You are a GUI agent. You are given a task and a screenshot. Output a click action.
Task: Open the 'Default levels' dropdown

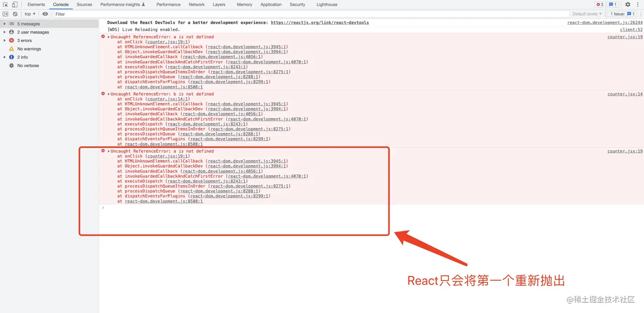pyautogui.click(x=588, y=14)
